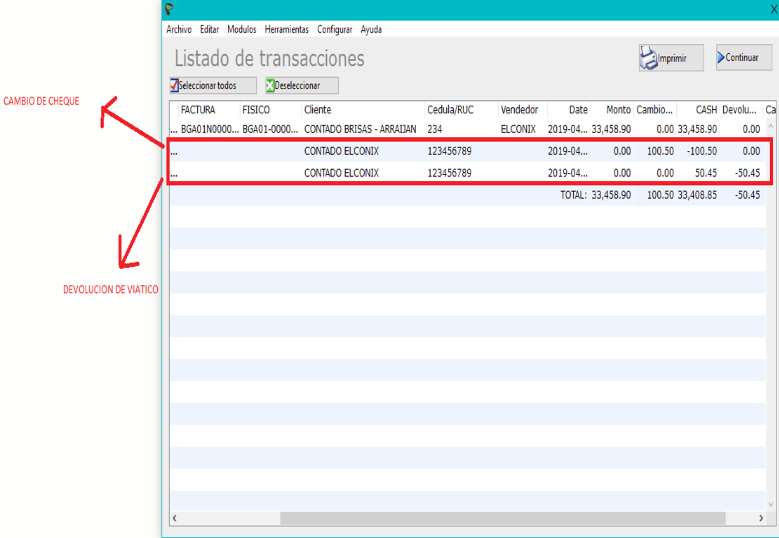Image resolution: width=779 pixels, height=538 pixels.
Task: Click the -50.45 Devolu value in the CONTADO ELCONIX row
Action: coord(747,173)
